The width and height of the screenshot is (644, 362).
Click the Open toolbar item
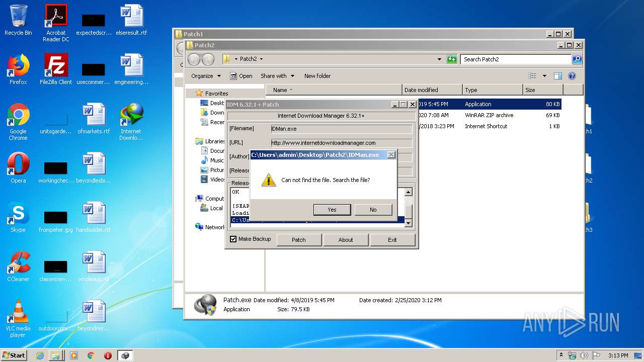[x=242, y=76]
